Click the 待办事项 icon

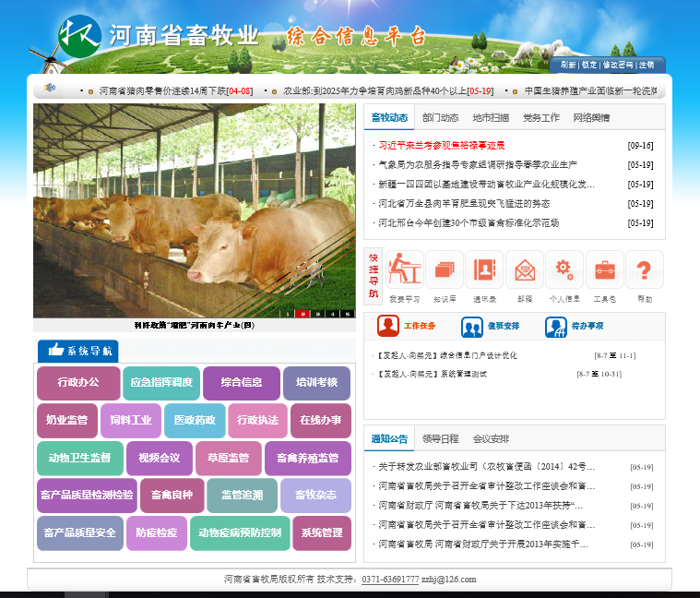[x=556, y=327]
